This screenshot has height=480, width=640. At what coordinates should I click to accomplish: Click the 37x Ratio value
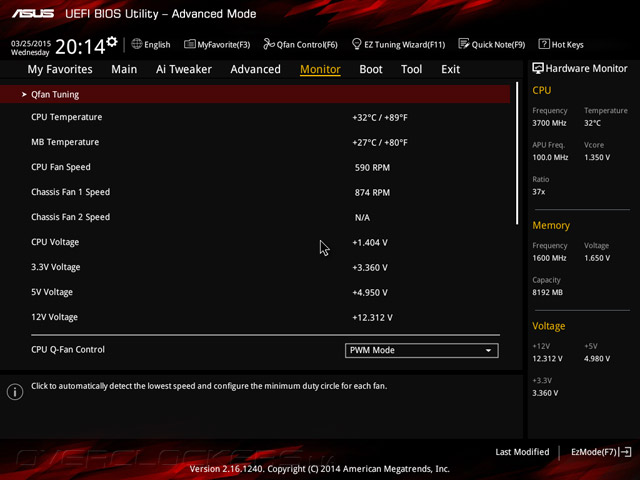538,192
